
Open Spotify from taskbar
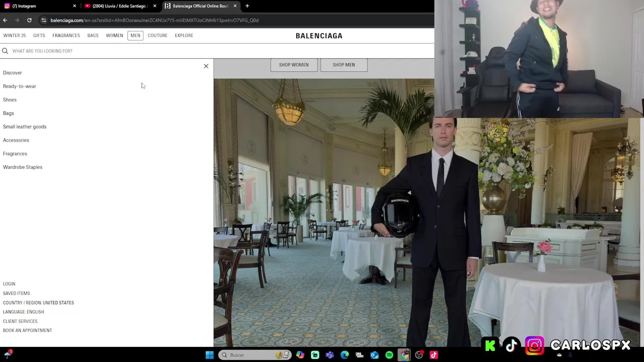pyautogui.click(x=389, y=355)
